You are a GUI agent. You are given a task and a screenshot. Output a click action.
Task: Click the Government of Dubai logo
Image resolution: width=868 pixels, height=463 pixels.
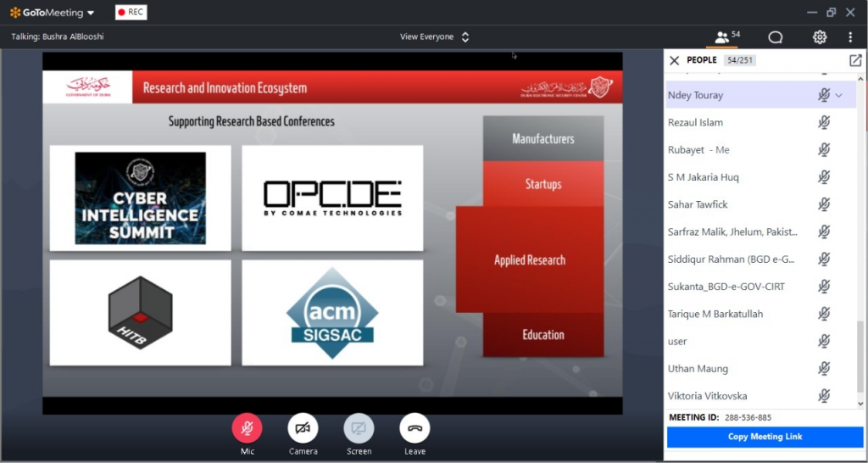tap(88, 87)
